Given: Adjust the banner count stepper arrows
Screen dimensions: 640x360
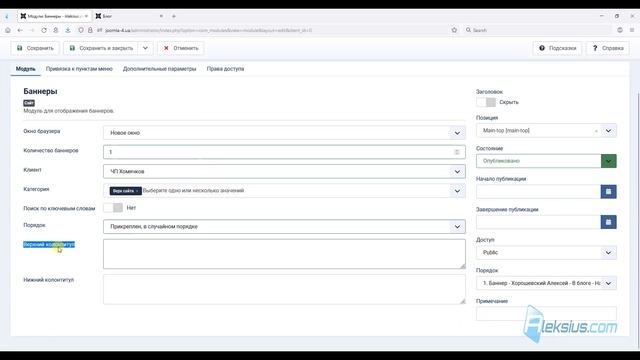Looking at the screenshot, I should pos(457,152).
